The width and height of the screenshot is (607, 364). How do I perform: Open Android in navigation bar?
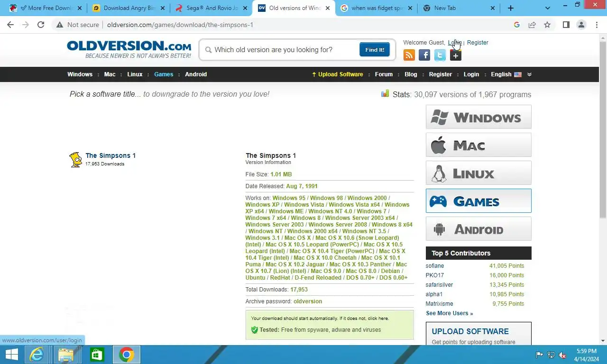196,74
